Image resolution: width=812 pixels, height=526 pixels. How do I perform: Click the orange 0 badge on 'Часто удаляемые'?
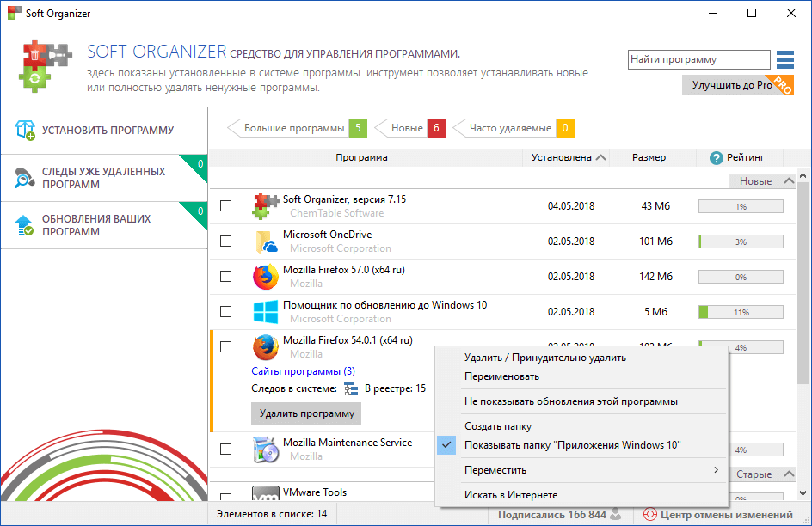(565, 128)
